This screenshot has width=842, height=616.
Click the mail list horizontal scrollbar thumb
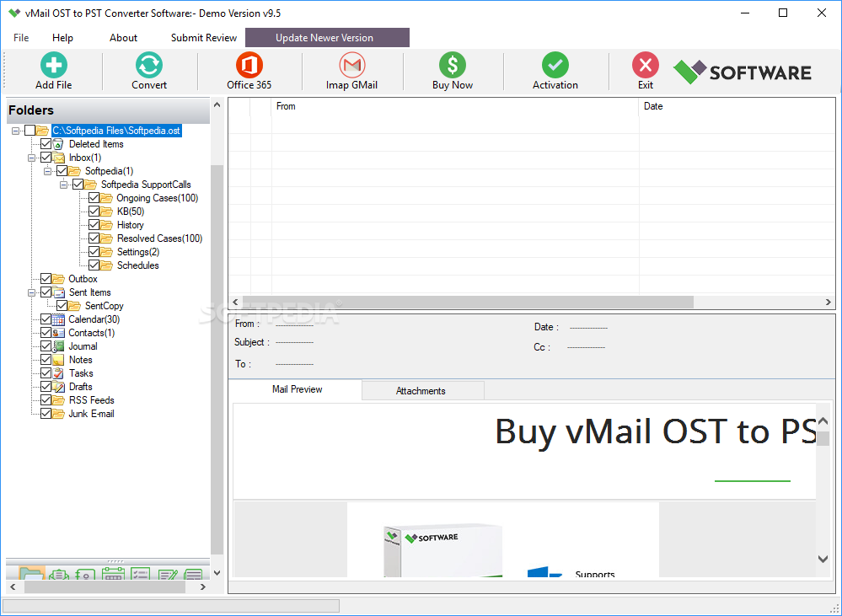coord(468,303)
